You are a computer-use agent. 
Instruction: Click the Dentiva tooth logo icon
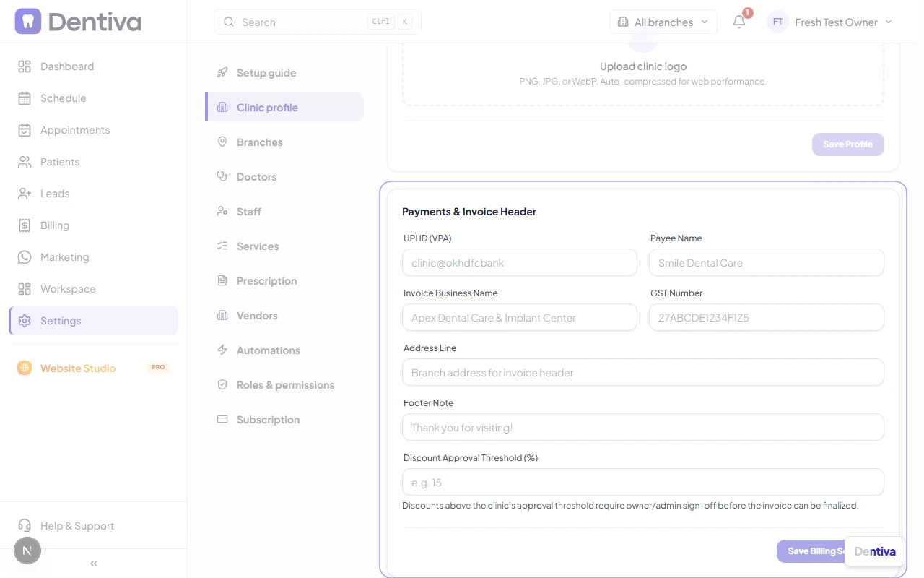tap(28, 22)
